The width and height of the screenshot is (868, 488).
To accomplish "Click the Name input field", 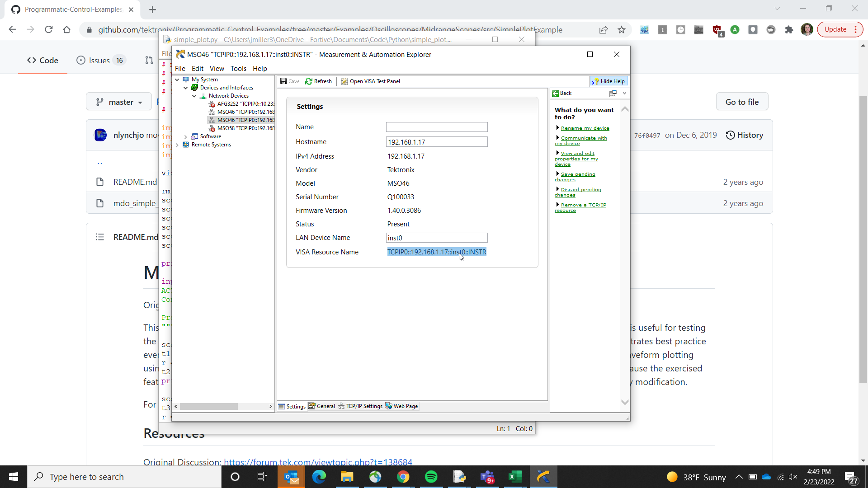I will click(x=436, y=127).
